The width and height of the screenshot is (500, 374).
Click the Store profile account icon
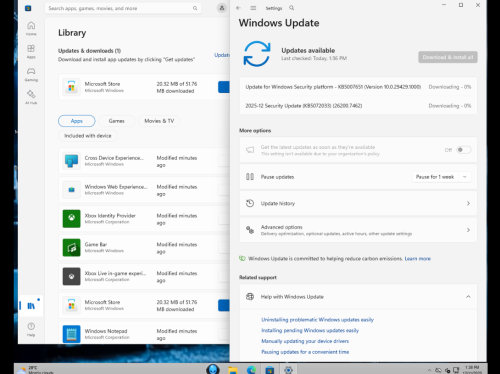pyautogui.click(x=222, y=8)
